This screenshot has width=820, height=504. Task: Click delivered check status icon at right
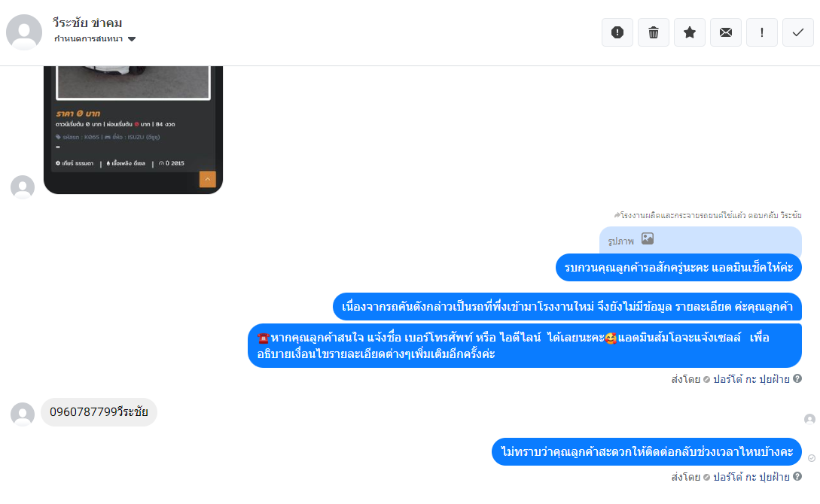[812, 458]
